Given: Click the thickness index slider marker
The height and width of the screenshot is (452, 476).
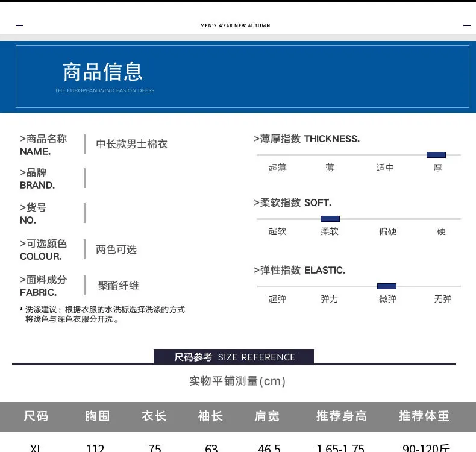Looking at the screenshot, I should pos(436,155).
